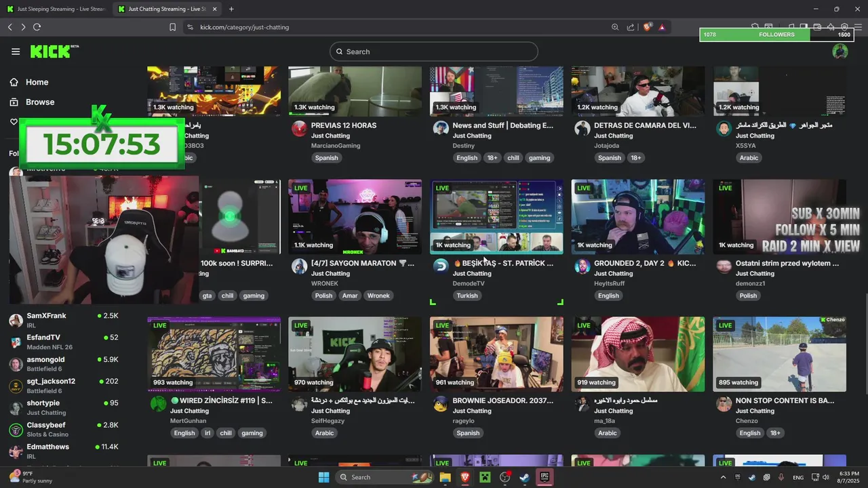The height and width of the screenshot is (488, 868).
Task: Click 18+ tag under Destiny stream
Action: (x=492, y=158)
